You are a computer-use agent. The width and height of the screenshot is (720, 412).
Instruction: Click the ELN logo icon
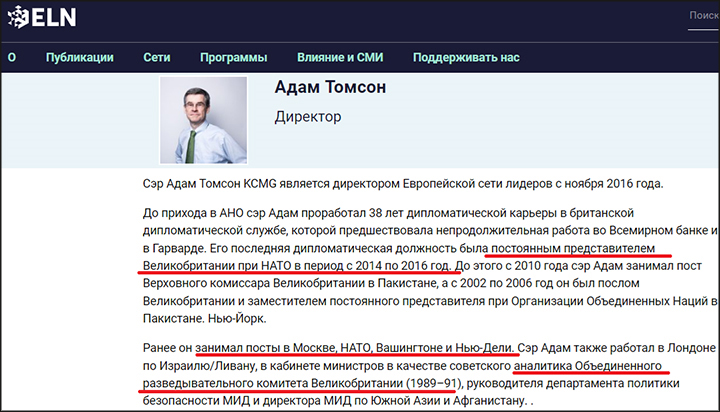(18, 17)
